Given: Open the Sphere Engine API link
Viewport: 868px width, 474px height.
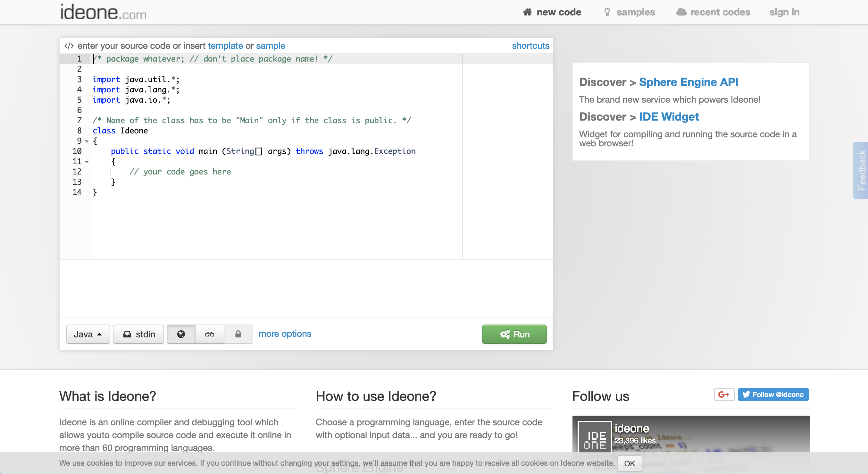Looking at the screenshot, I should click(x=689, y=82).
